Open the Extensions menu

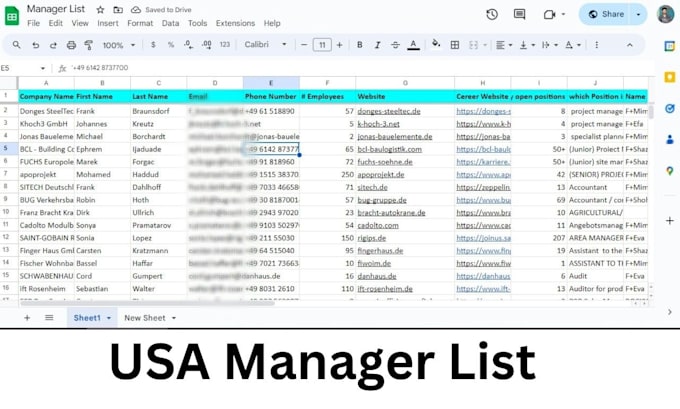(x=235, y=23)
